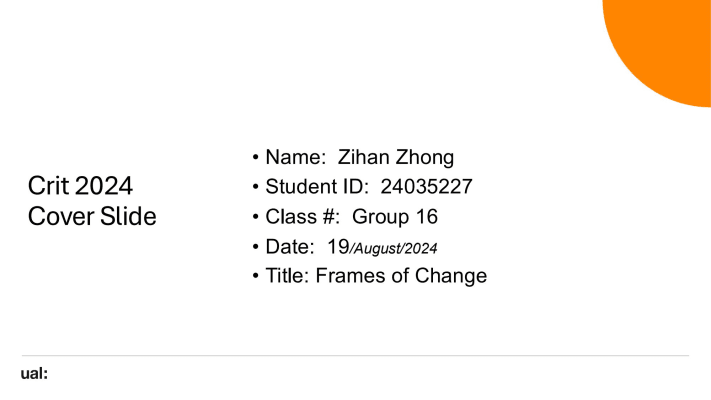Select the 'Cover Slide' heading line
The height and width of the screenshot is (400, 711).
[92, 216]
